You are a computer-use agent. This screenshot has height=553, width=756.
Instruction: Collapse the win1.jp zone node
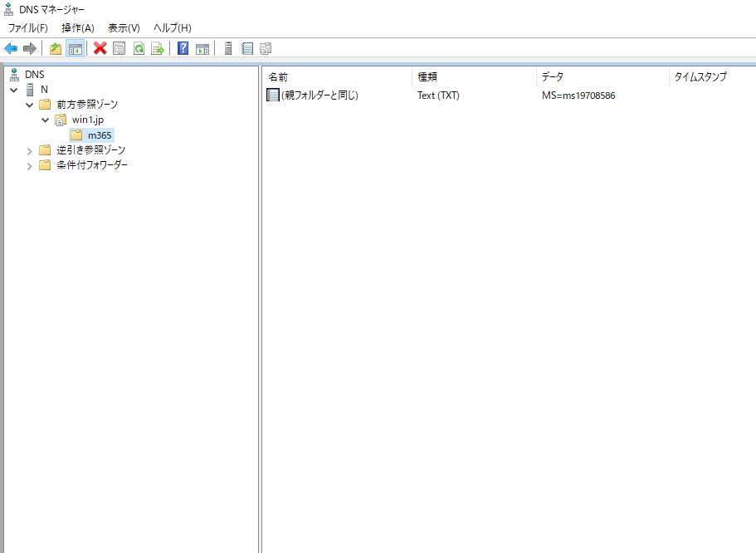pos(45,120)
